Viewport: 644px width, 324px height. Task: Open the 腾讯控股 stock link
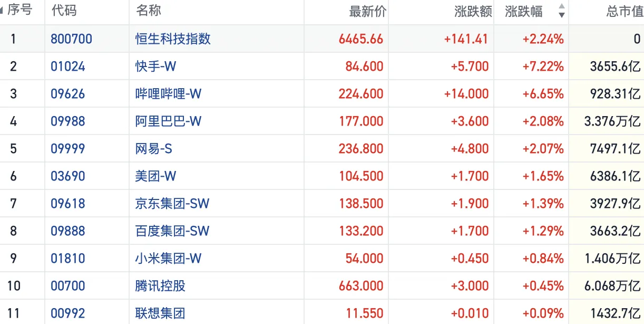[x=160, y=286]
